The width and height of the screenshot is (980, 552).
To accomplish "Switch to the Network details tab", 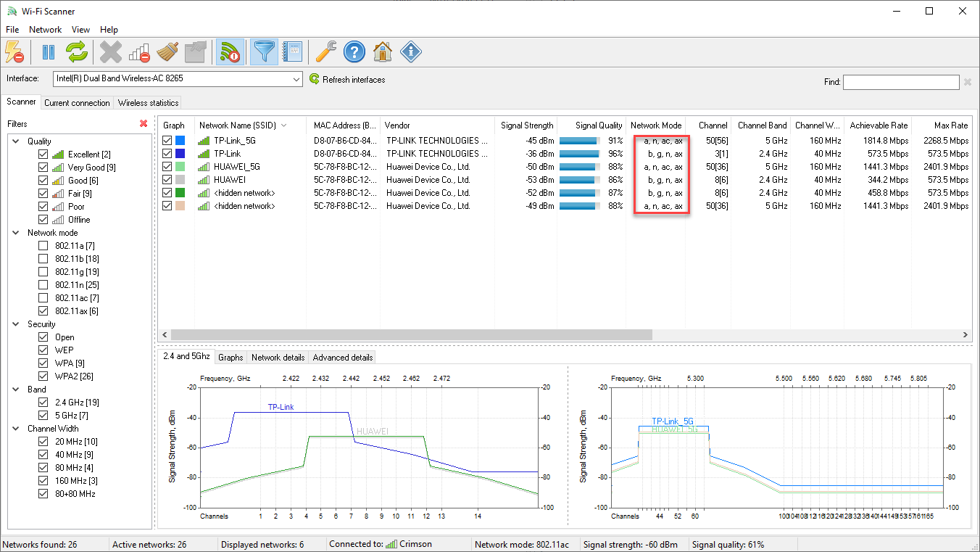I will click(x=278, y=357).
